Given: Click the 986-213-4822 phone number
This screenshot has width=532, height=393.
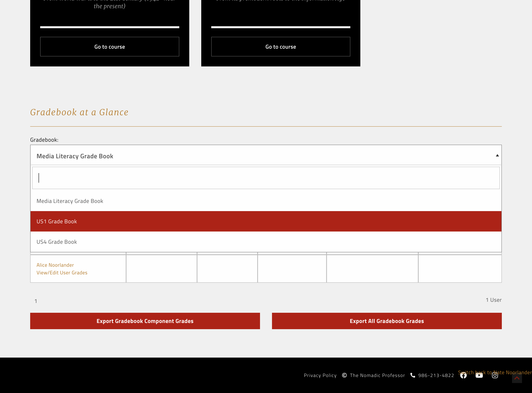Looking at the screenshot, I should pyautogui.click(x=436, y=375).
